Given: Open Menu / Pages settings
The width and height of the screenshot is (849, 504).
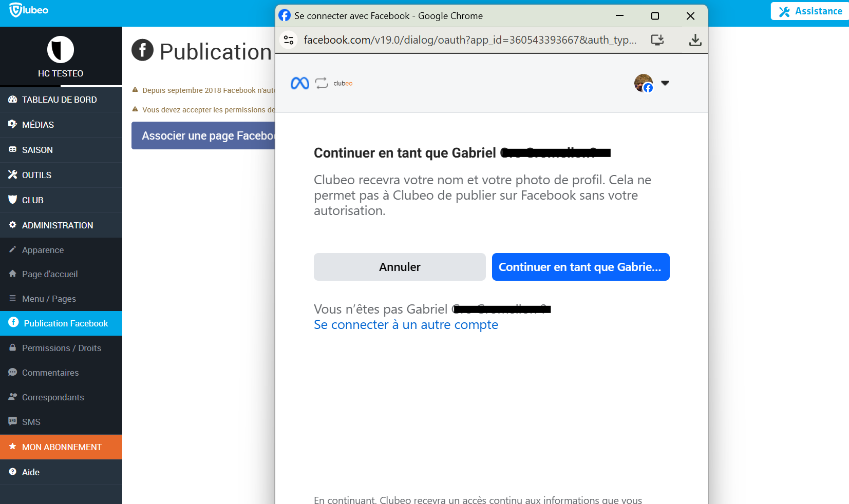Looking at the screenshot, I should point(61,299).
